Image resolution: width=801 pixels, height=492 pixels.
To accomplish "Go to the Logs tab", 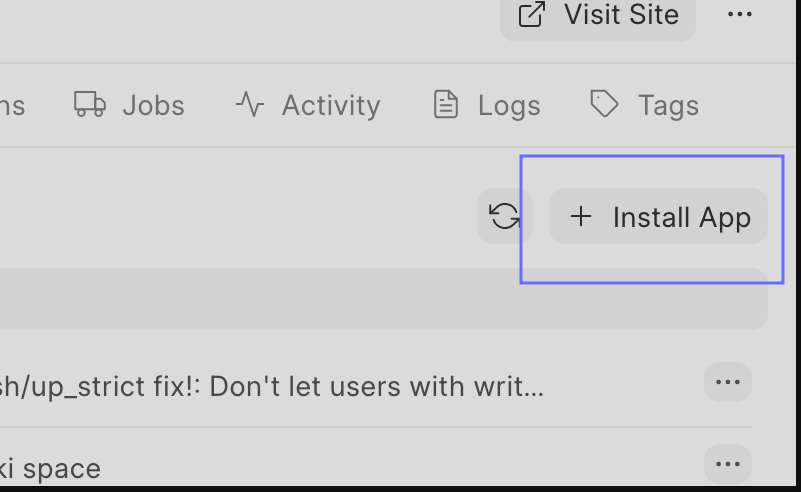I will [508, 105].
